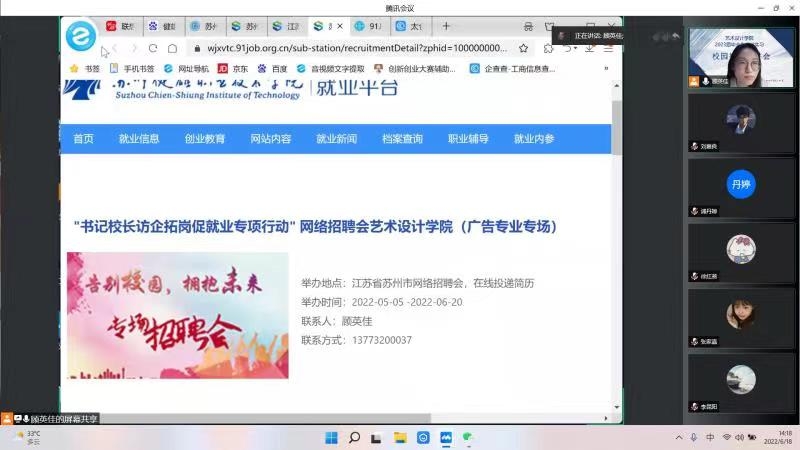Image resolution: width=800 pixels, height=450 pixels.
Task: Open Windows Start menu on taskbar
Action: tap(331, 438)
